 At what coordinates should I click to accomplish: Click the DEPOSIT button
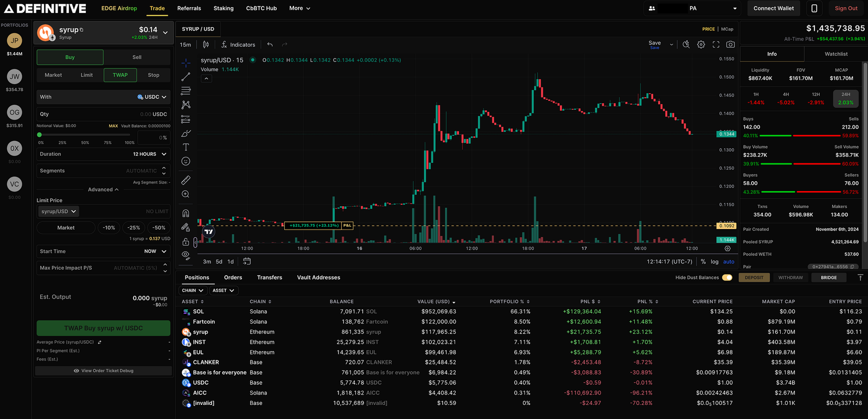754,277
